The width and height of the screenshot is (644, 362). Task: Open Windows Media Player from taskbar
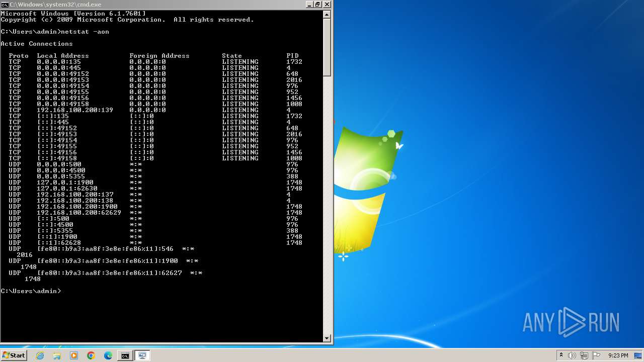(x=74, y=355)
